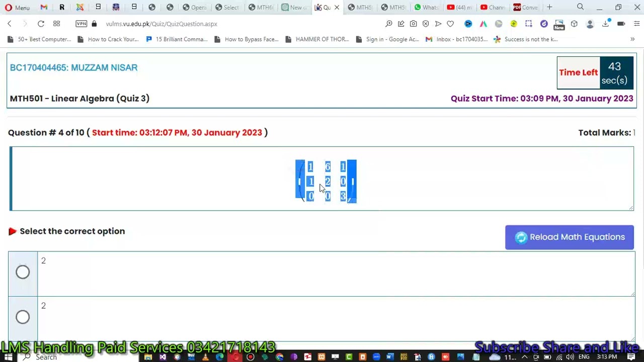Go back to previous page
The width and height of the screenshot is (644, 362).
pyautogui.click(x=10, y=24)
